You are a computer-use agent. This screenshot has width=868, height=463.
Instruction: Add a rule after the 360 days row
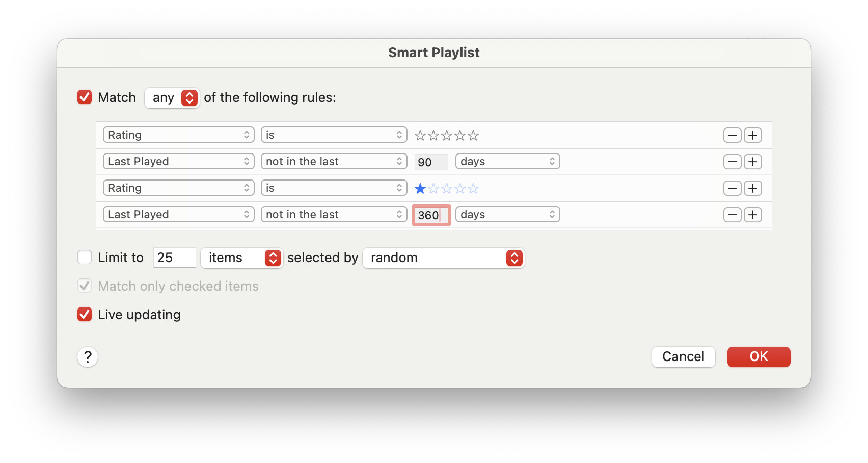752,215
